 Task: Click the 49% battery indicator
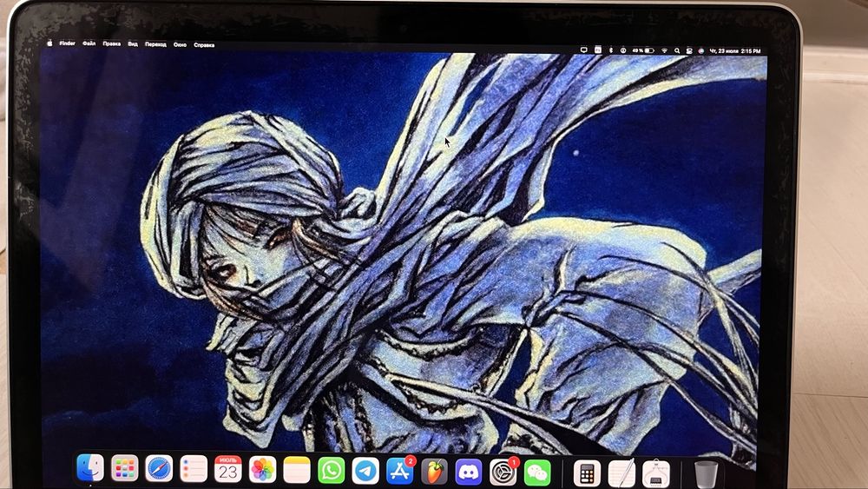[643, 50]
